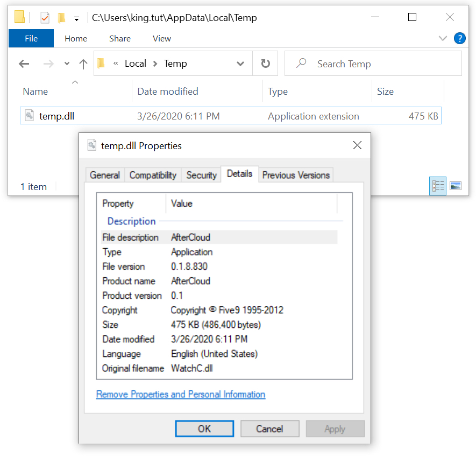Viewport: 476px width, 456px height.
Task: Click Remove Properties and Personal Information link
Action: pyautogui.click(x=181, y=394)
